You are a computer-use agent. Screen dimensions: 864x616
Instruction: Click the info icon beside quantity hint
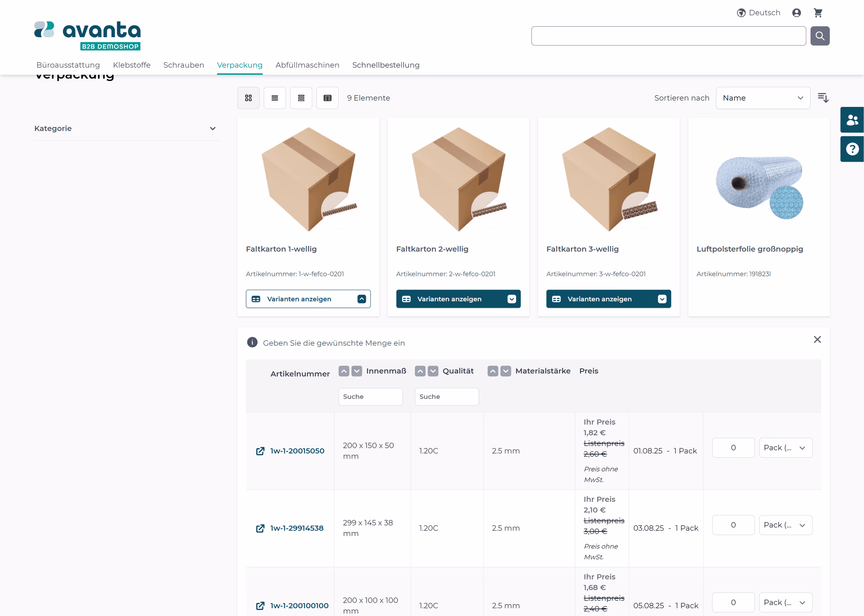252,342
